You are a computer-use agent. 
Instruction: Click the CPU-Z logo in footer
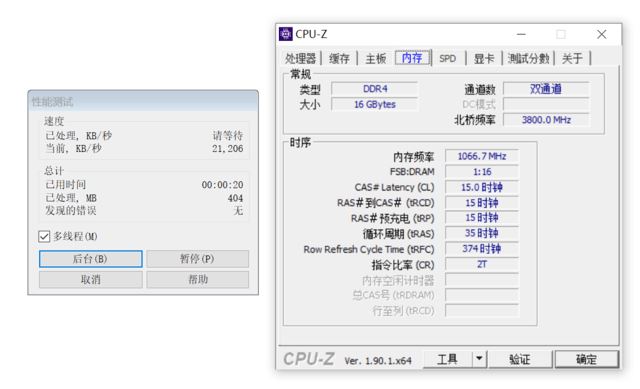coord(309,359)
